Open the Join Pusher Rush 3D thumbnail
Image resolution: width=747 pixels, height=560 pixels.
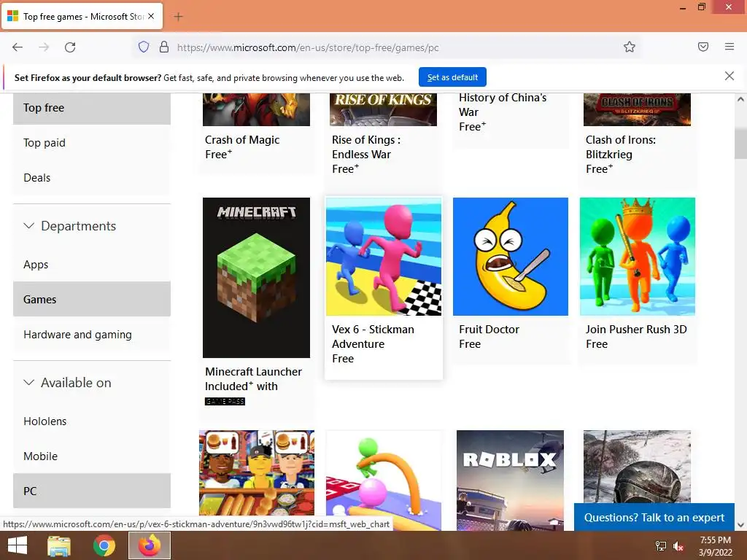point(638,257)
